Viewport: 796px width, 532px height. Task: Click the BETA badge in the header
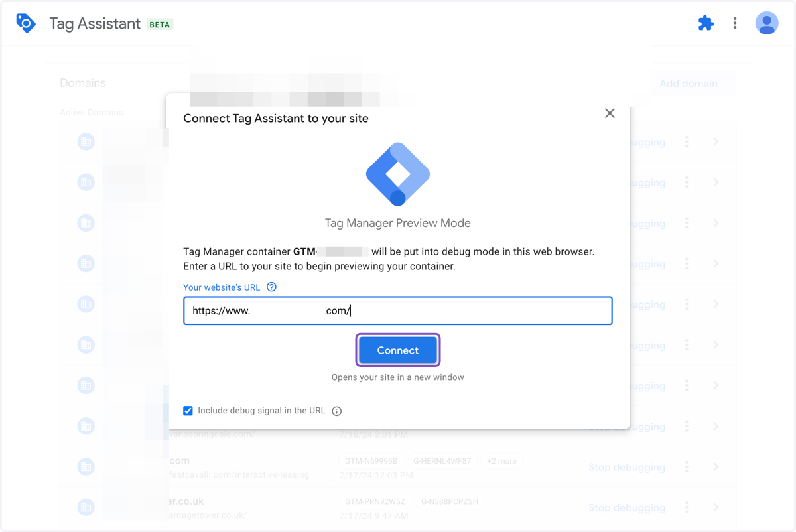click(160, 25)
